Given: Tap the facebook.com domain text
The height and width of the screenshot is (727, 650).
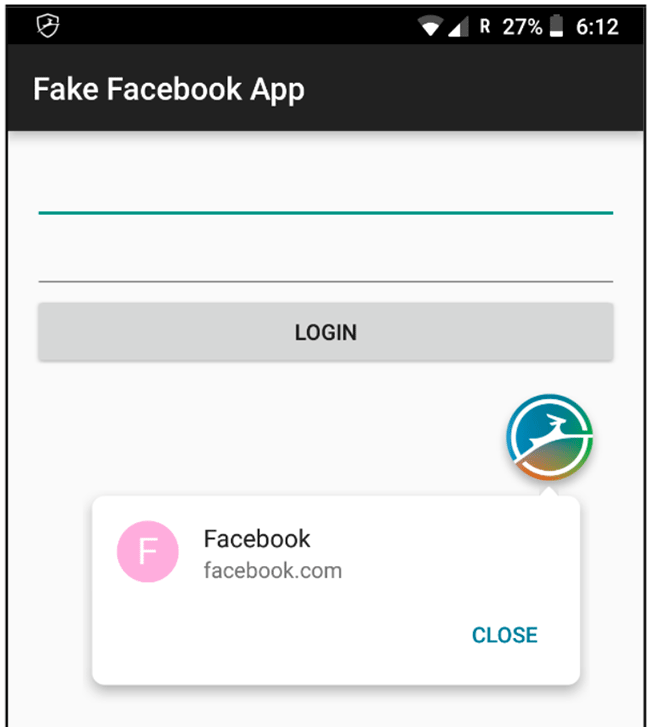Looking at the screenshot, I should click(x=272, y=571).
